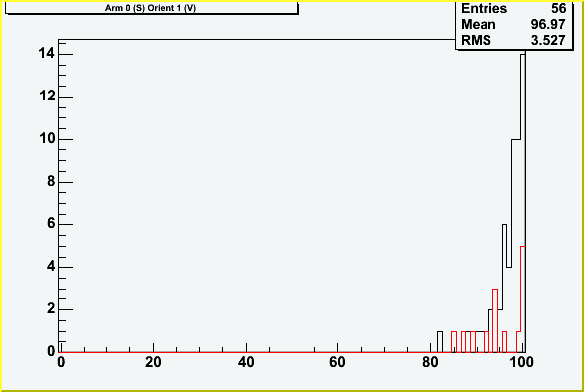Select the Mean value 96.97 in stats box
584x392 pixels.
click(548, 24)
